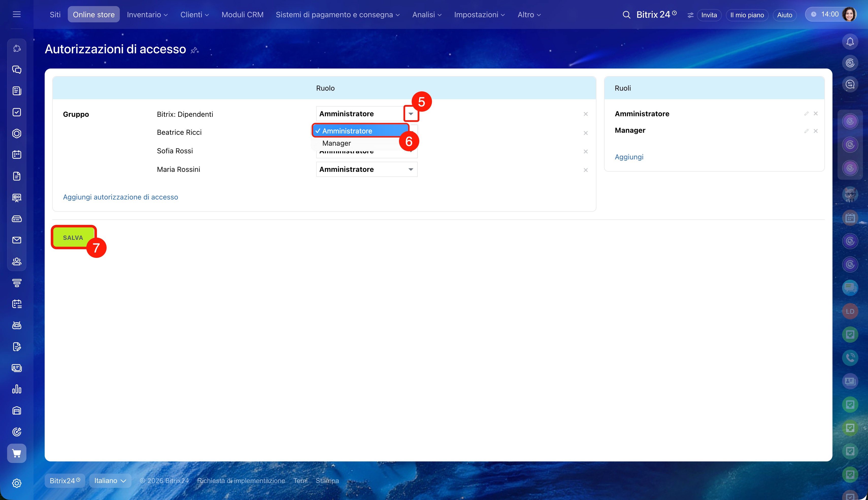Open the hamburger menu icon
The width and height of the screenshot is (868, 500).
coord(16,14)
